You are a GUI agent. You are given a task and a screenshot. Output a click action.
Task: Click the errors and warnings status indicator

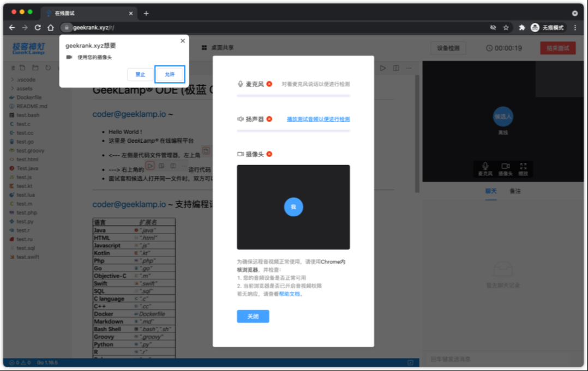click(20, 362)
